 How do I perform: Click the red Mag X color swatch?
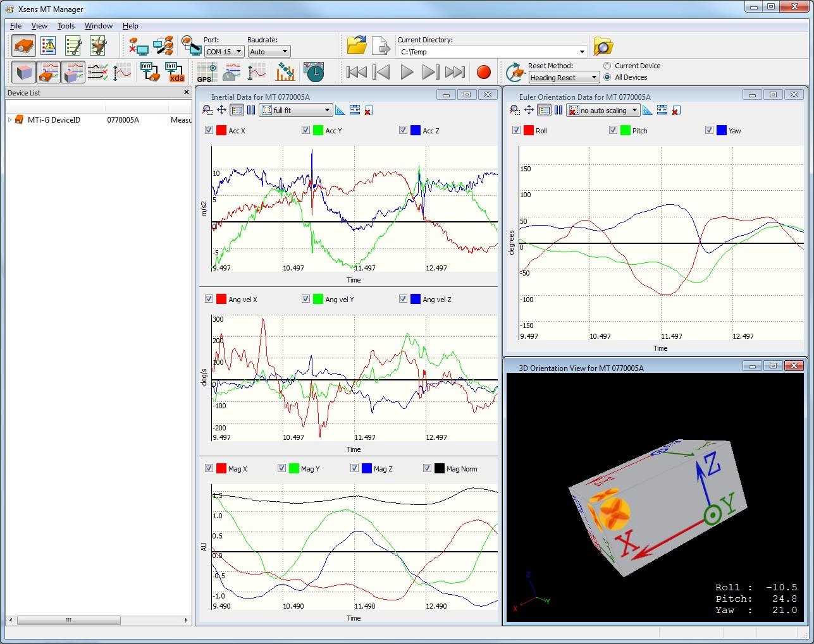pos(221,468)
